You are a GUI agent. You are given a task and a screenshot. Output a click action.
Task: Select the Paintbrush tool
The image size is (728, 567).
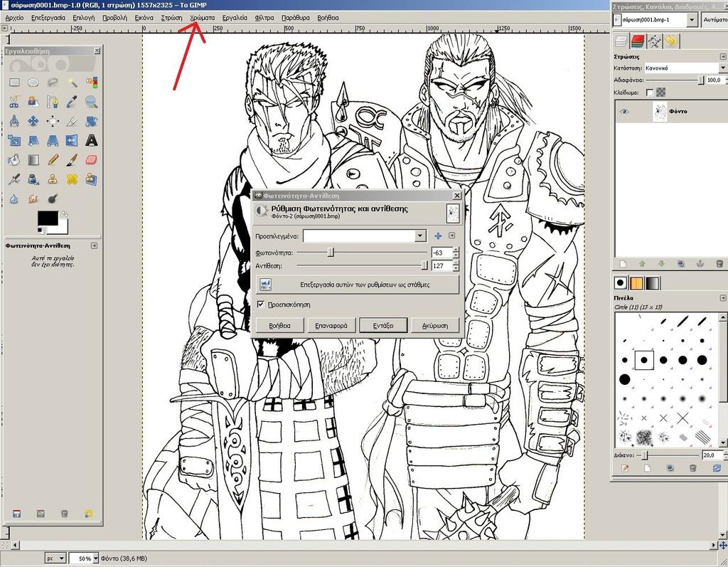coord(72,160)
